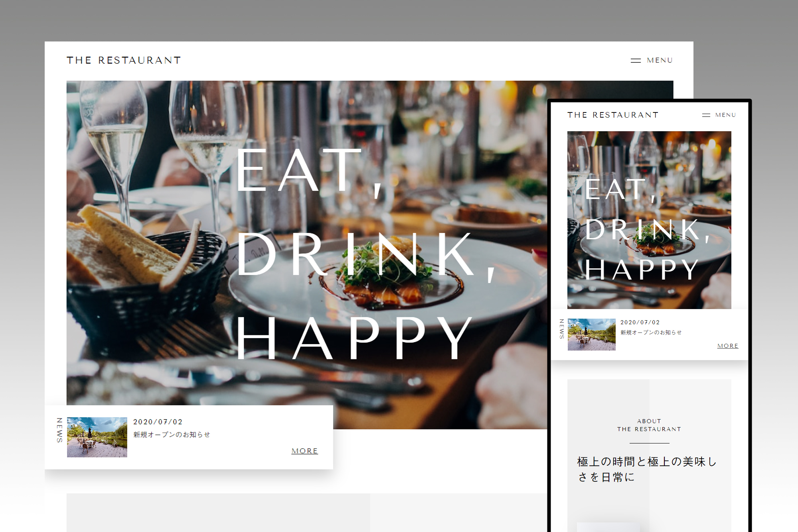This screenshot has height=532, width=798.
Task: Click MORE link in mobile news card
Action: tap(728, 346)
